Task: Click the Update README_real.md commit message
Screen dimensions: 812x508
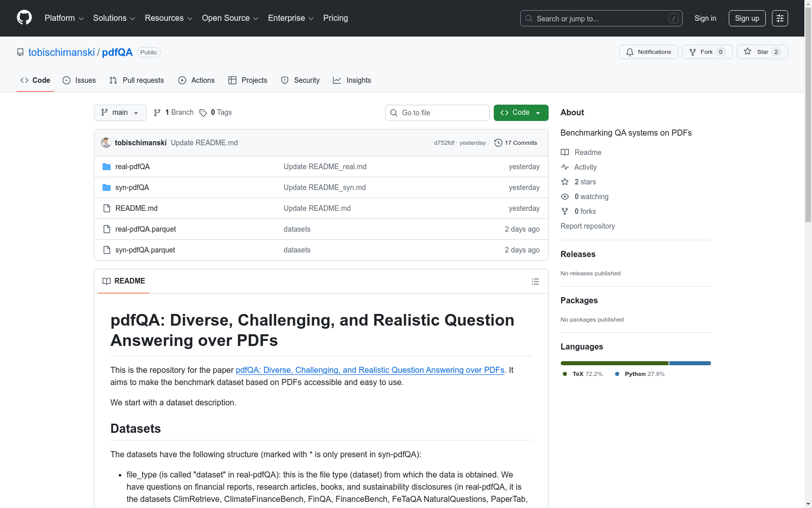Action: tap(325, 167)
